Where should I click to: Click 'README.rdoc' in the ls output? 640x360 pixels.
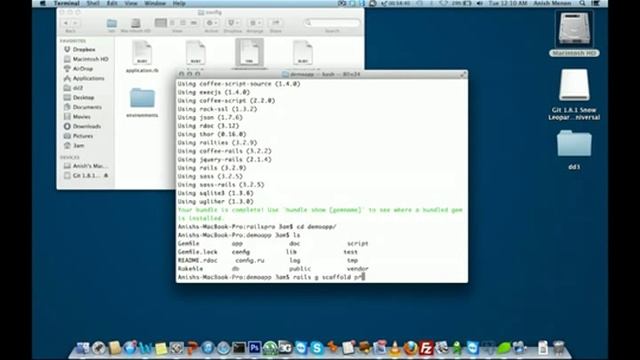[198, 260]
